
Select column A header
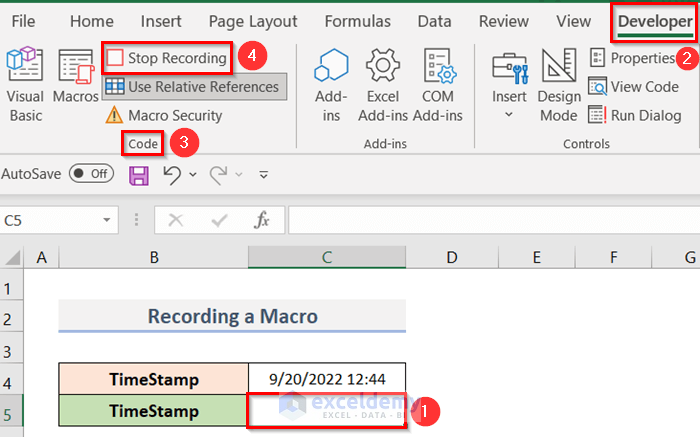click(42, 258)
